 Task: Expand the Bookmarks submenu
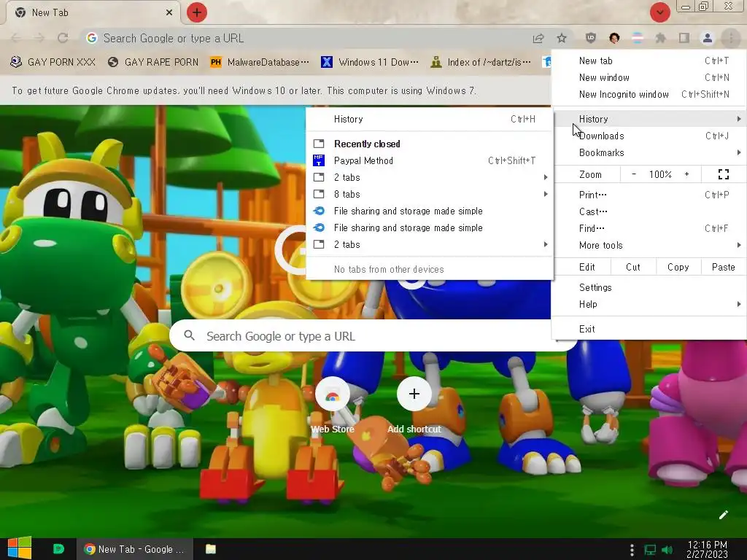tap(649, 152)
